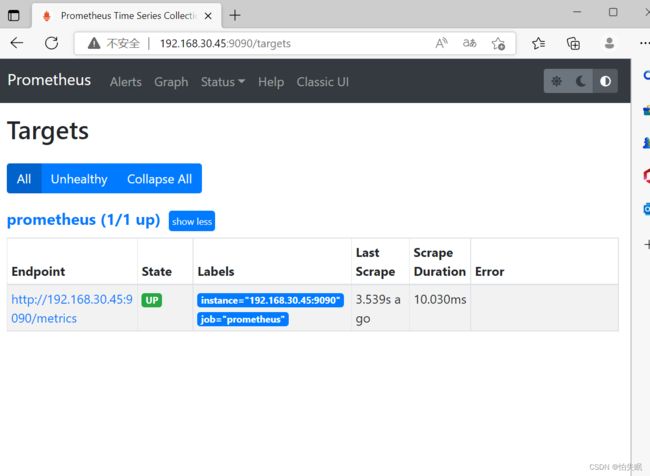Screen dimensions: 650x476
Task: Open the 192.168.30.45:9090/metrics endpoint link
Action: tap(72, 308)
